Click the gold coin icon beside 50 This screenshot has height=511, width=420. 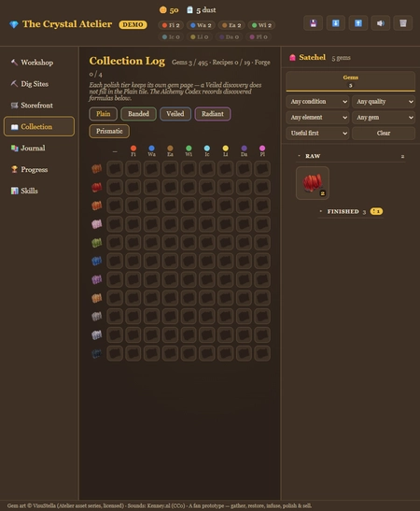point(162,10)
